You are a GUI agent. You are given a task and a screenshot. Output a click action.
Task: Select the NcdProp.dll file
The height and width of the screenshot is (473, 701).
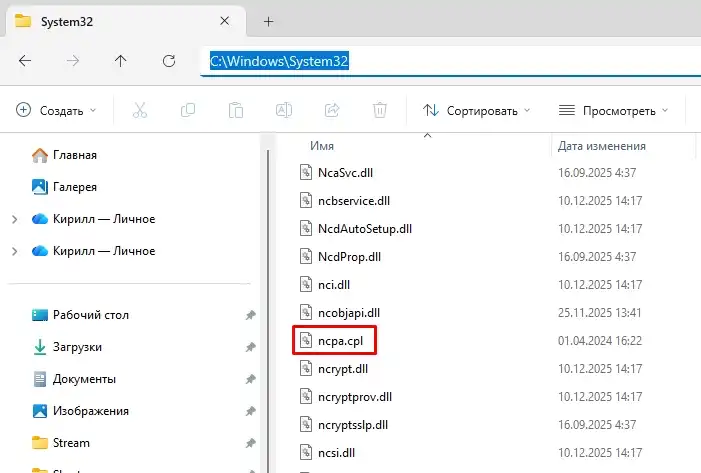[x=349, y=257]
